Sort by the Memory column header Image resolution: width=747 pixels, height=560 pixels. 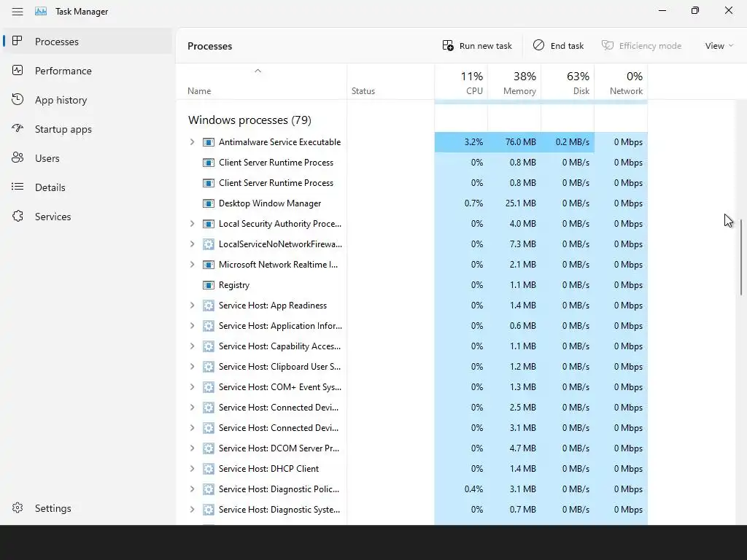tap(514, 82)
